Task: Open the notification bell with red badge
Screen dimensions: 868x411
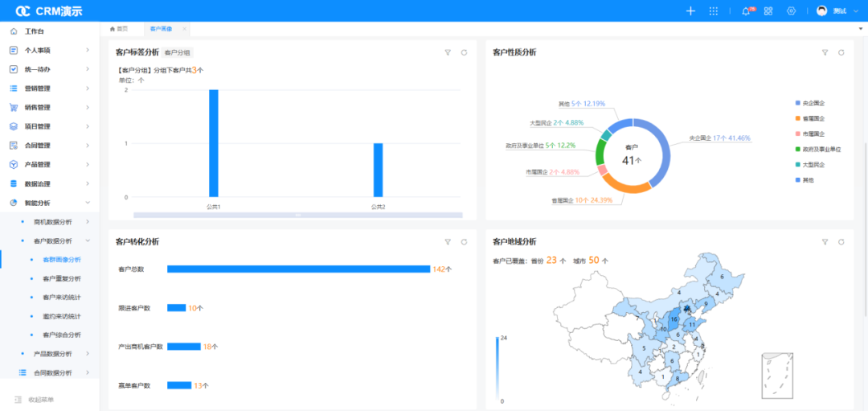Action: (x=746, y=11)
